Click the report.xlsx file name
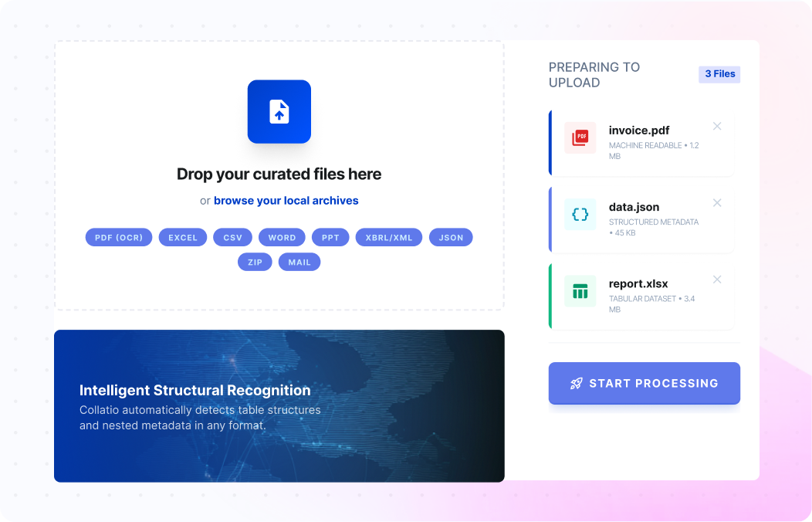Image resolution: width=812 pixels, height=522 pixels. tap(638, 284)
